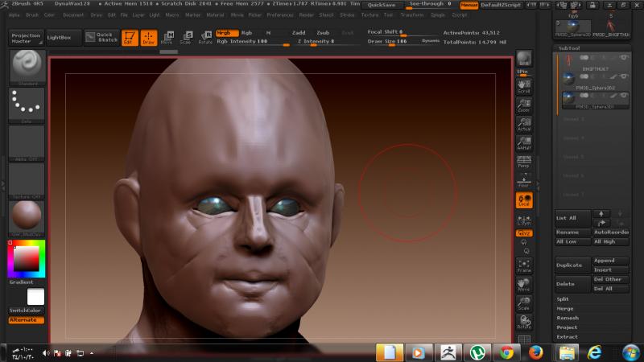Open Projection Master
Screen dimensions: 644x362
point(26,38)
